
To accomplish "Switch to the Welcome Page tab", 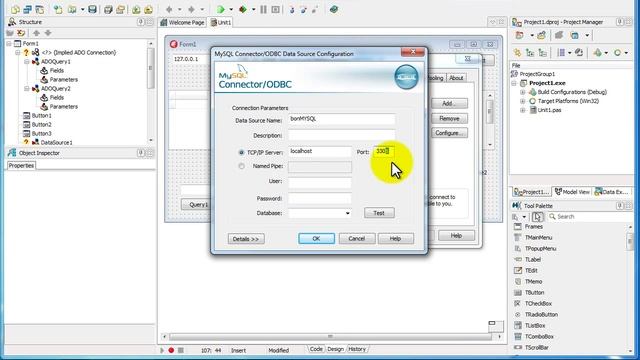I will click(182, 22).
